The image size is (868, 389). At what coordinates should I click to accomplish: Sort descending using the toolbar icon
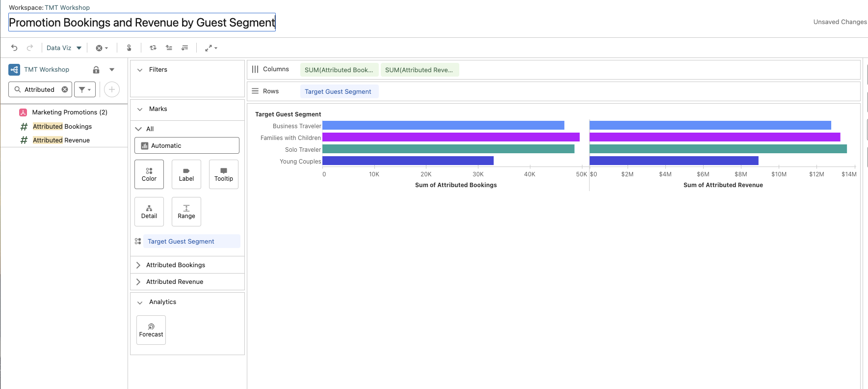click(x=184, y=48)
